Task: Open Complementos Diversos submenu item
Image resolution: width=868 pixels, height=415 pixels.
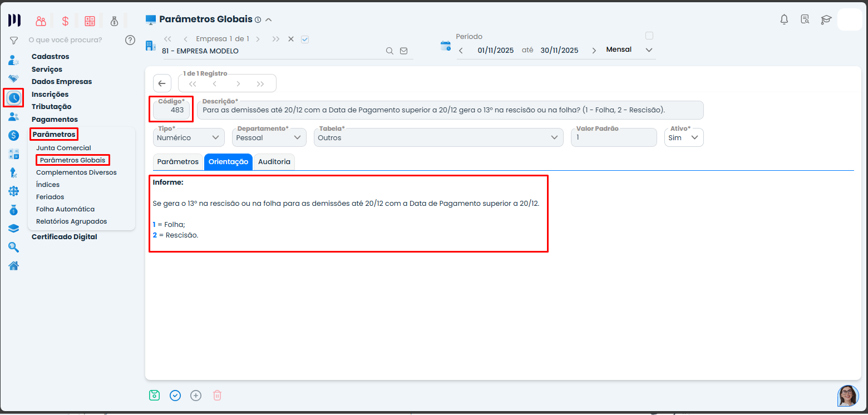Action: pyautogui.click(x=76, y=172)
